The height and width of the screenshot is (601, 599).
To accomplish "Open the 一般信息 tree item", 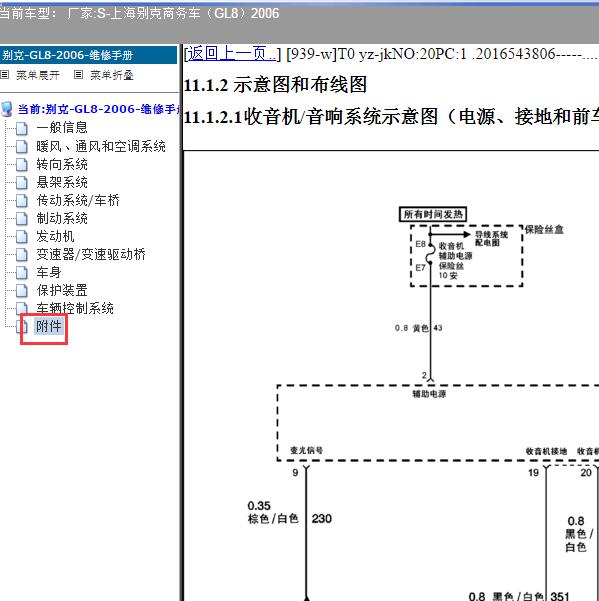I will coord(62,128).
